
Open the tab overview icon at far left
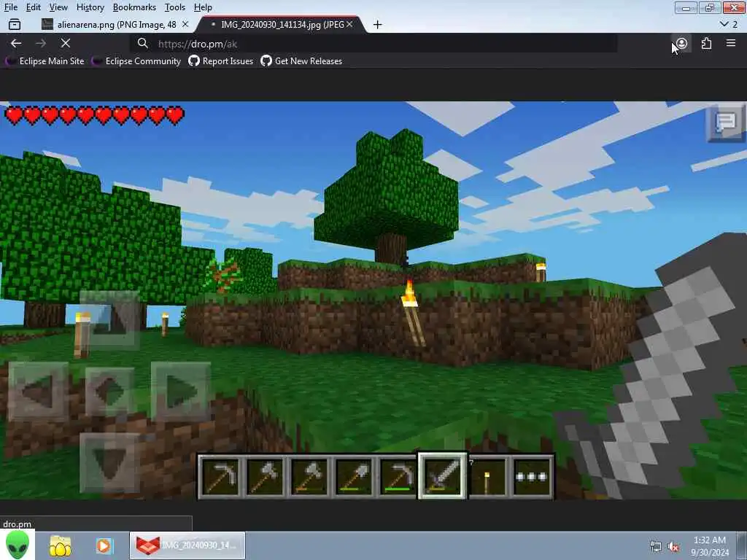tap(15, 24)
